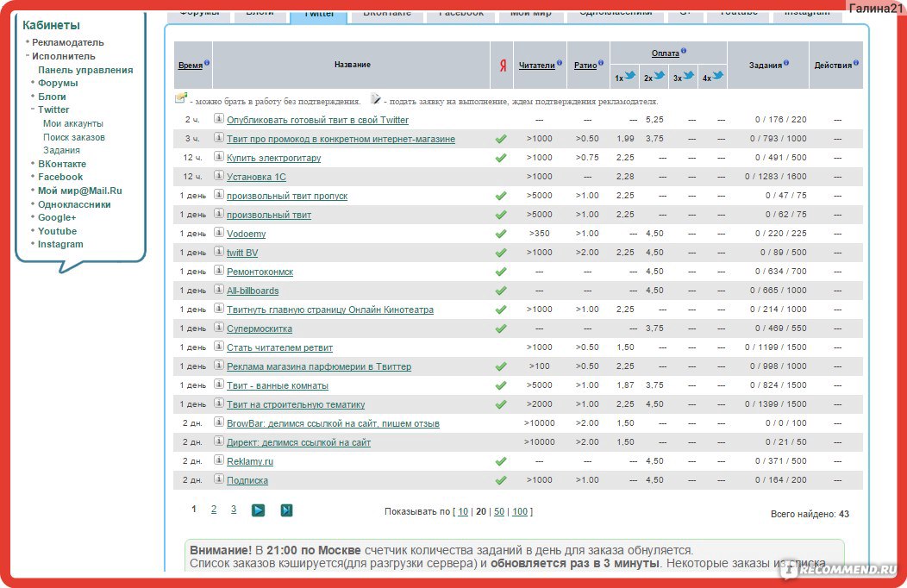The width and height of the screenshot is (907, 588).
Task: Collapse "Исполнитель" cabinet in sidebar
Action: (x=64, y=56)
